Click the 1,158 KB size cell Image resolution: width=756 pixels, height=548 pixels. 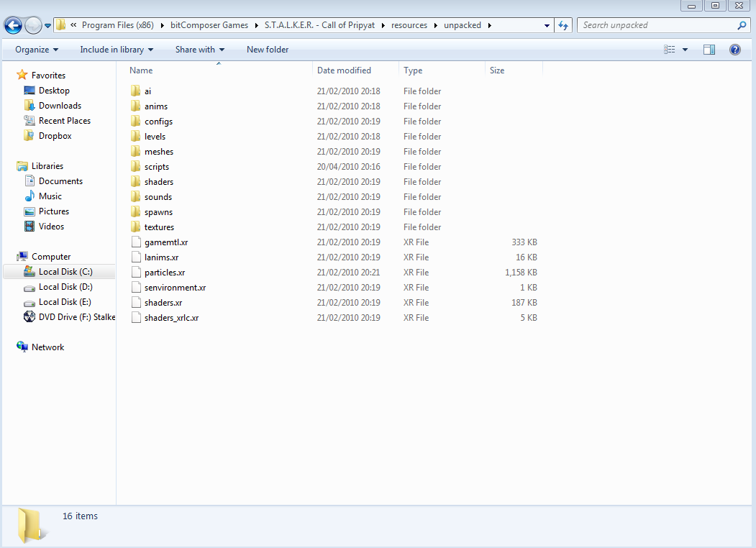521,273
